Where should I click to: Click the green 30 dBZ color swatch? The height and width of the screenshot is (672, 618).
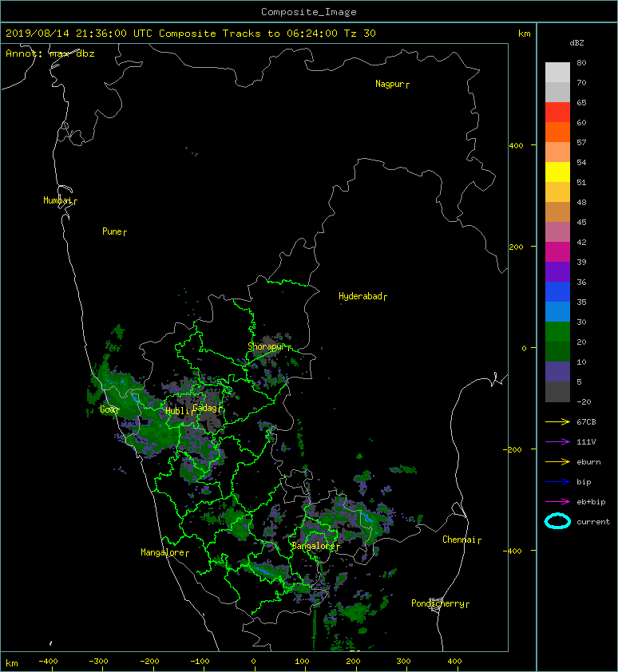click(557, 331)
